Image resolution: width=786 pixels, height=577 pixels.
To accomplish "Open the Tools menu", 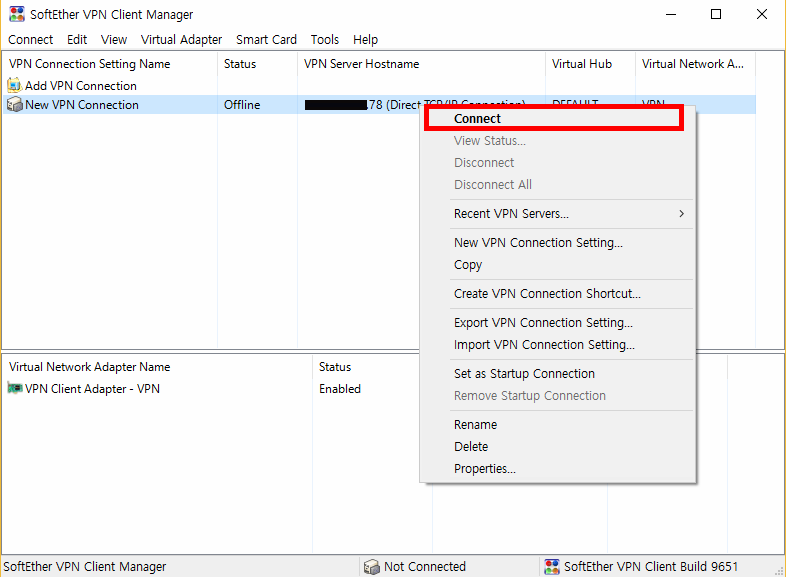I will (x=325, y=40).
